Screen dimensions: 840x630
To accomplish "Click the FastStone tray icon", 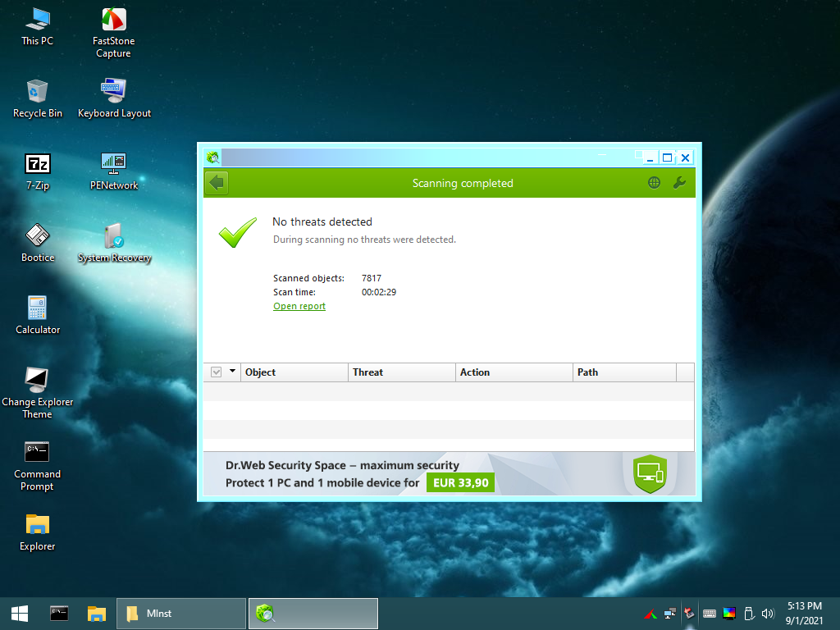I will pyautogui.click(x=651, y=614).
